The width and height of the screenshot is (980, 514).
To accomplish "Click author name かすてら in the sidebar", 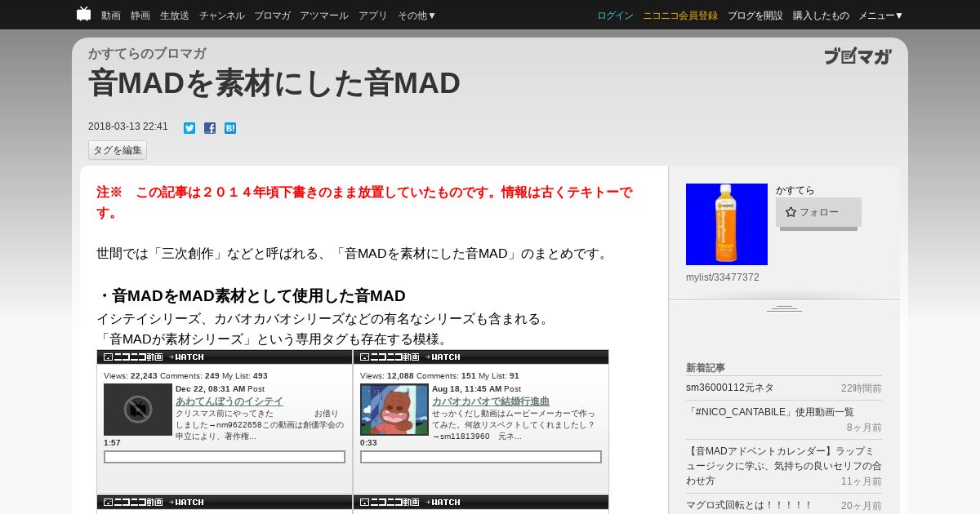I will [x=795, y=190].
